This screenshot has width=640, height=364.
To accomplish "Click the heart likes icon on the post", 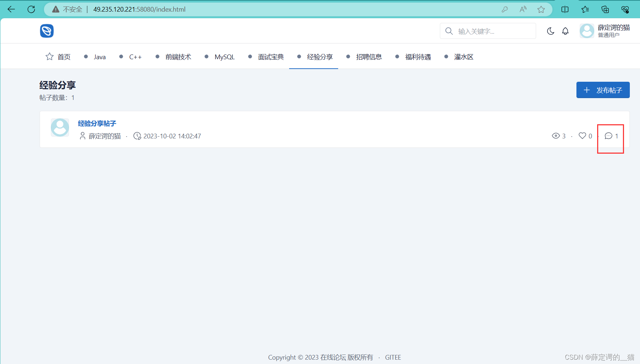I will tap(582, 136).
